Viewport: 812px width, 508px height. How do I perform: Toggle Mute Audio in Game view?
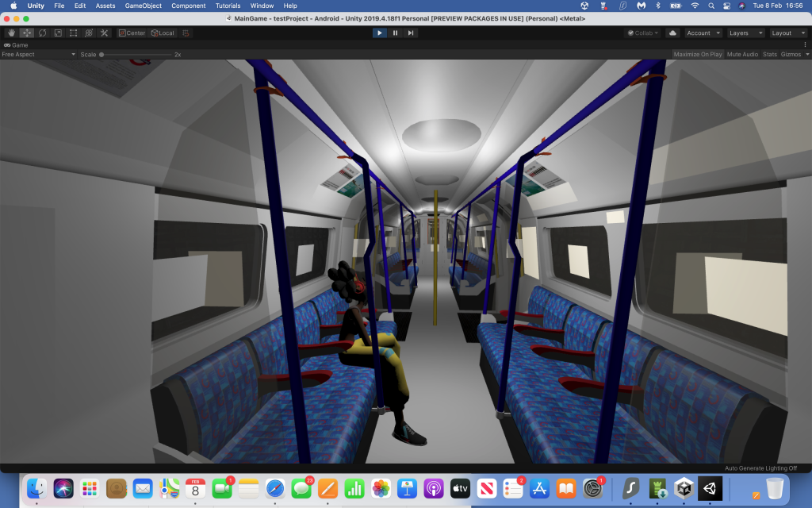pyautogui.click(x=742, y=55)
